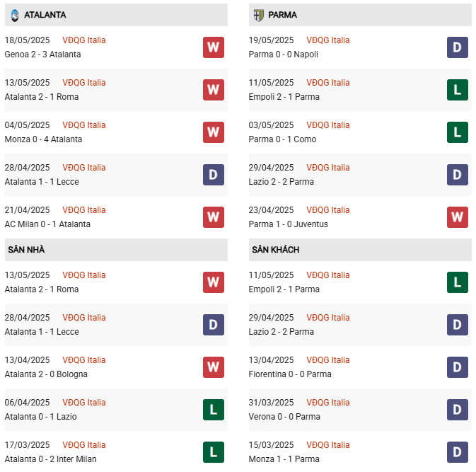Click L badge for Atalanta 0-1 Lazio
Screen dimensions: 476x472
(x=213, y=410)
